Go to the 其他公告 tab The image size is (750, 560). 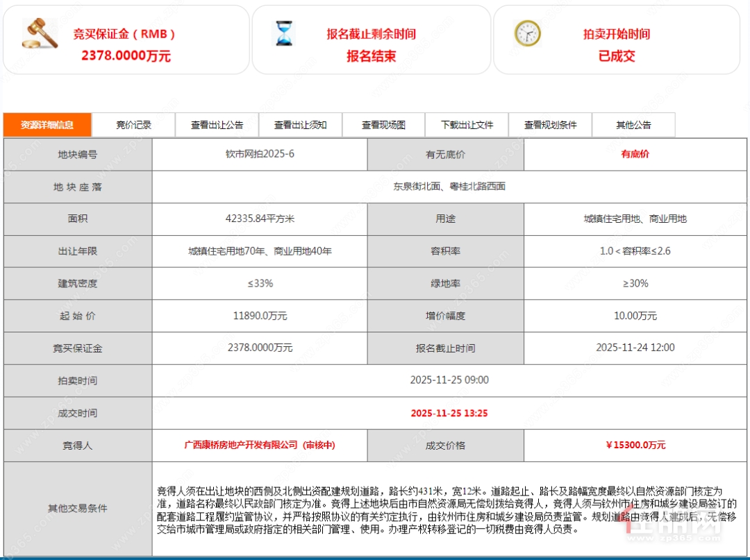(x=633, y=125)
